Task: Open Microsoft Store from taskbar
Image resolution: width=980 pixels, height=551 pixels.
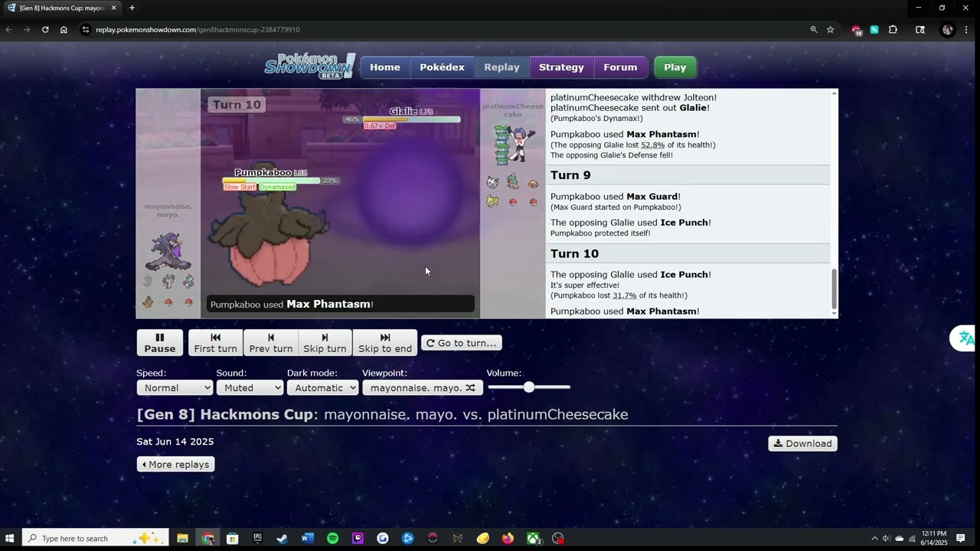Action: (x=233, y=539)
